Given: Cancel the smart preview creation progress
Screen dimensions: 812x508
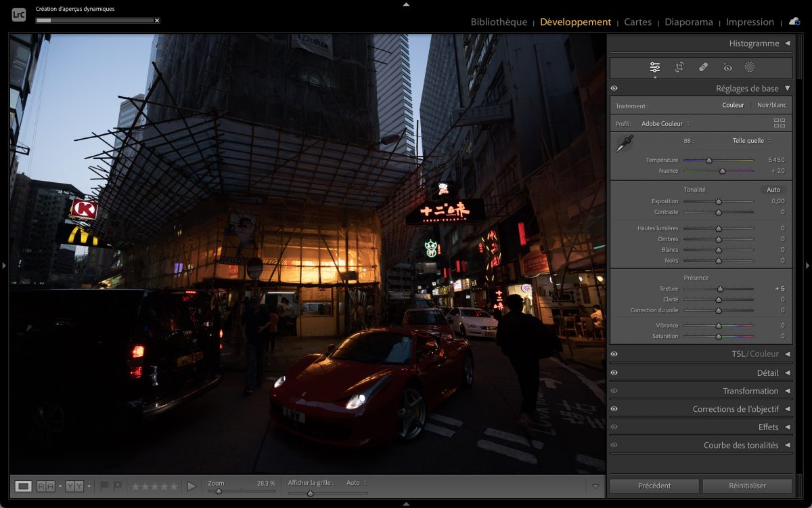Looking at the screenshot, I should (x=157, y=20).
